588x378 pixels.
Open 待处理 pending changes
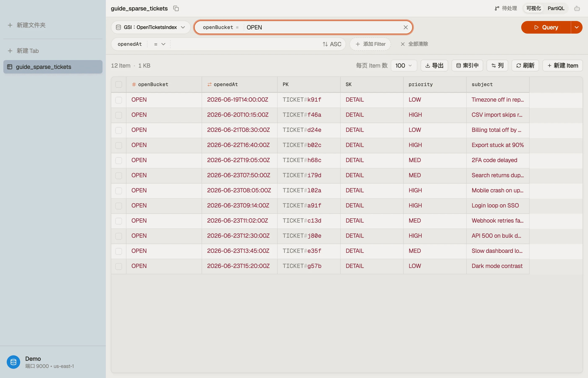(505, 8)
